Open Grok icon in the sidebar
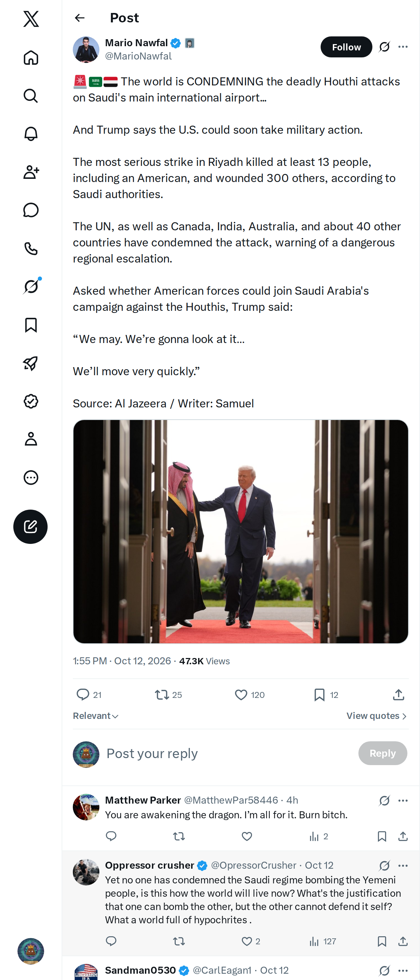The image size is (420, 980). (31, 286)
